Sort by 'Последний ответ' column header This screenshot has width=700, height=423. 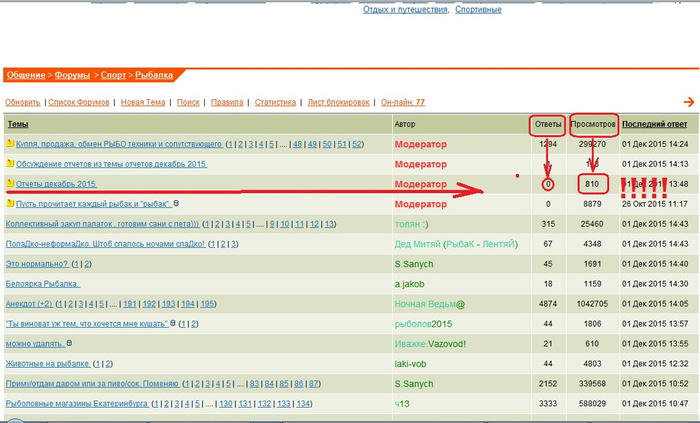pyautogui.click(x=654, y=125)
